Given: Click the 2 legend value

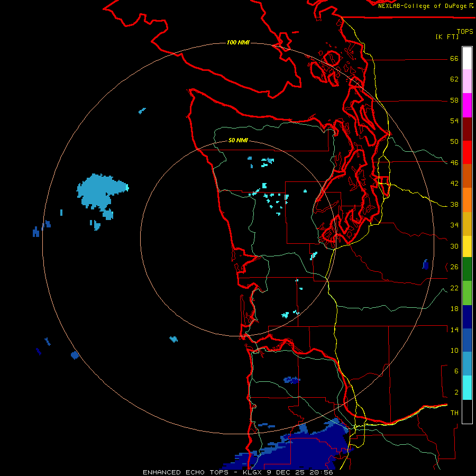Looking at the screenshot, I should click(456, 392).
